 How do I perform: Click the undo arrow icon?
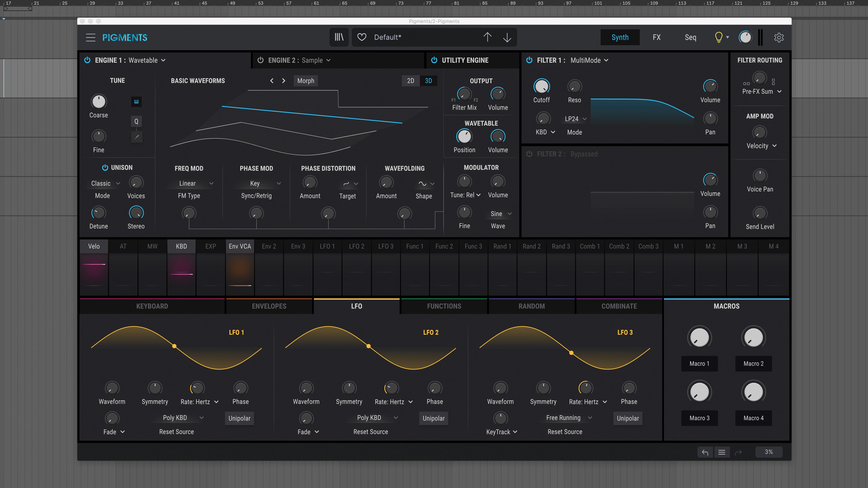point(705,452)
